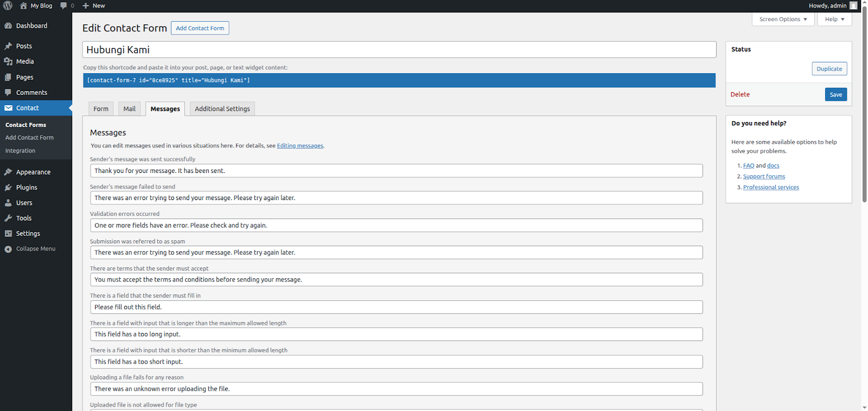Open the comments bubble icon in admin bar
This screenshot has height=411, width=868.
pyautogui.click(x=64, y=5)
